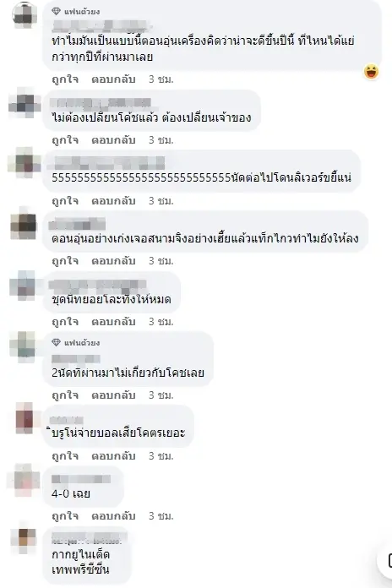
Task: Click the partially visible floating button at the bottom right
Action: [x=385, y=561]
